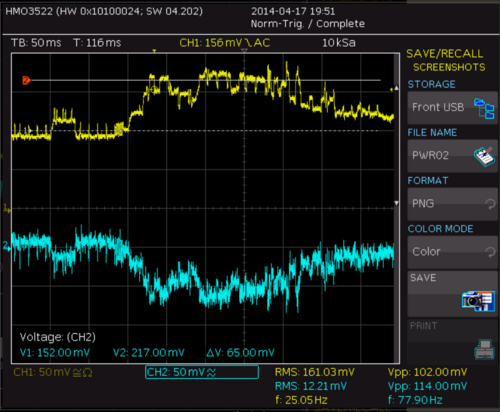Click the SAVE/RECALL SCREENSHOTS menu title

click(445, 60)
